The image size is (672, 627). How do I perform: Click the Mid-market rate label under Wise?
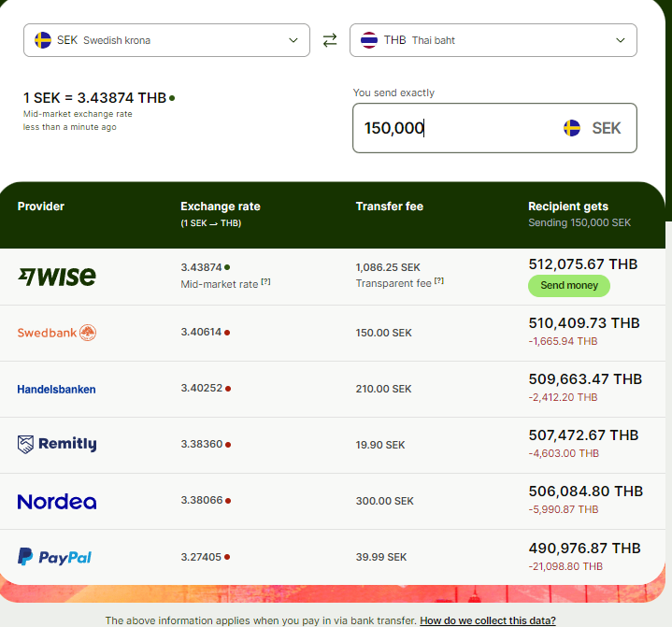coord(219,283)
